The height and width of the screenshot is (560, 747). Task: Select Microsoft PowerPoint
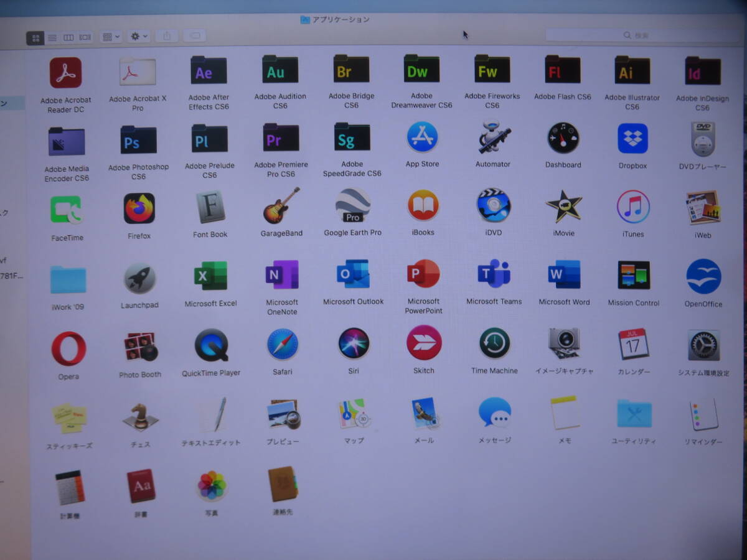423,274
